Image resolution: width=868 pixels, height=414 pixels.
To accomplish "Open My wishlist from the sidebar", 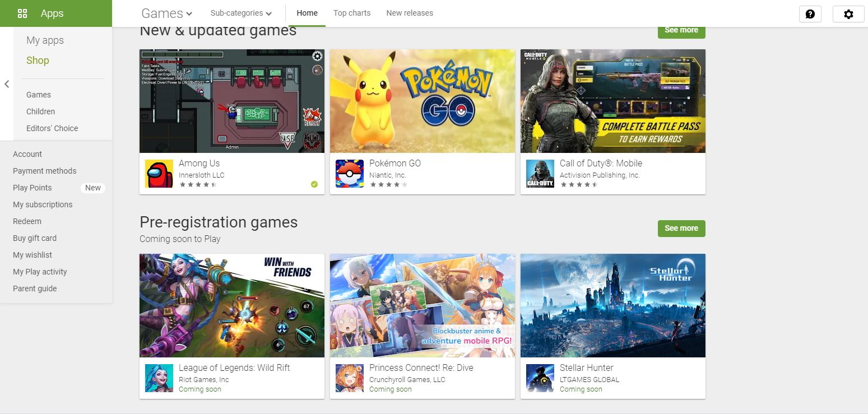I will [32, 255].
